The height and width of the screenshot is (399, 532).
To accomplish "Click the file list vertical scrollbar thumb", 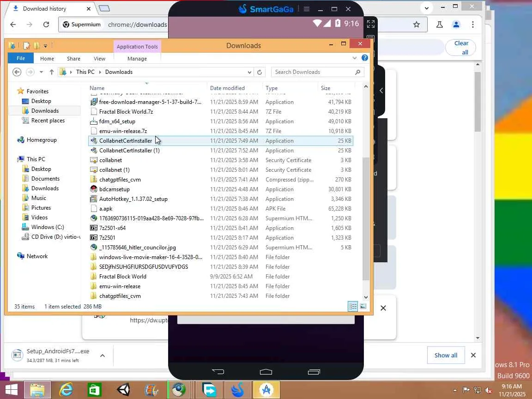I will click(366, 219).
